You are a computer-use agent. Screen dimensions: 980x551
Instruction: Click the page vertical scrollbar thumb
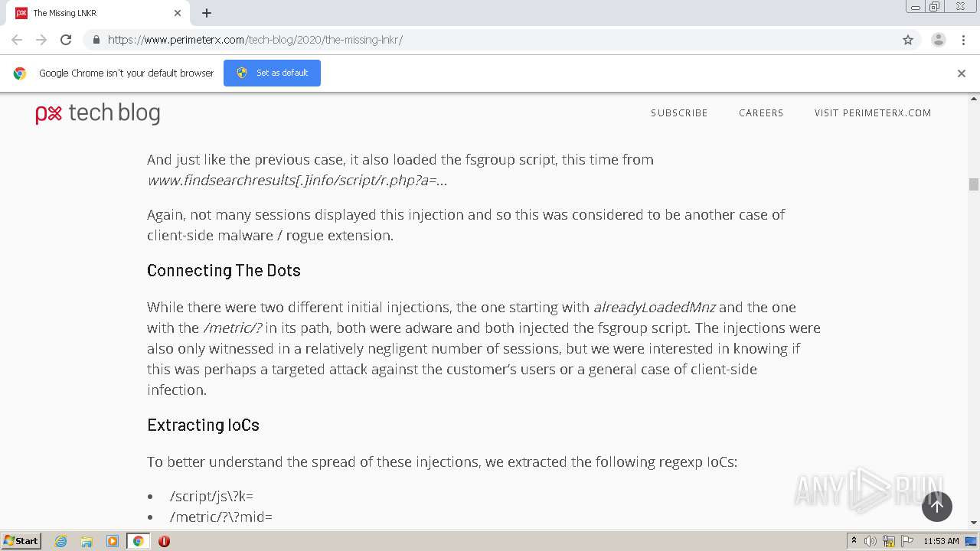pos(974,184)
